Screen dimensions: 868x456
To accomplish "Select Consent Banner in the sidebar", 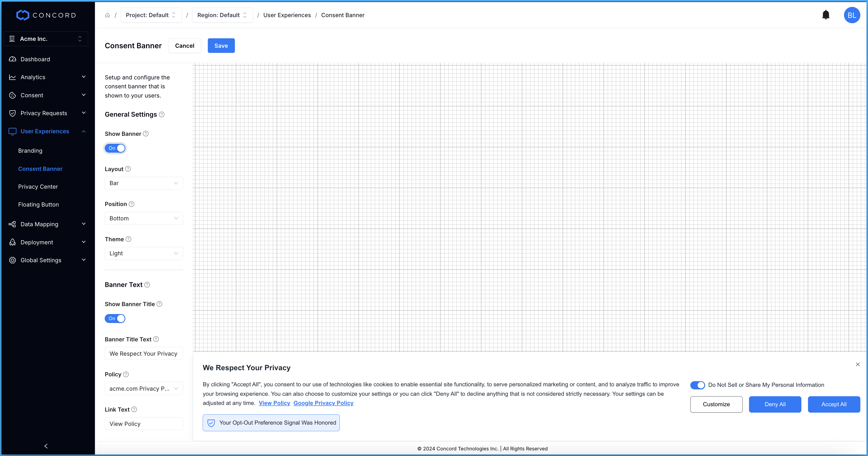I will tap(40, 169).
